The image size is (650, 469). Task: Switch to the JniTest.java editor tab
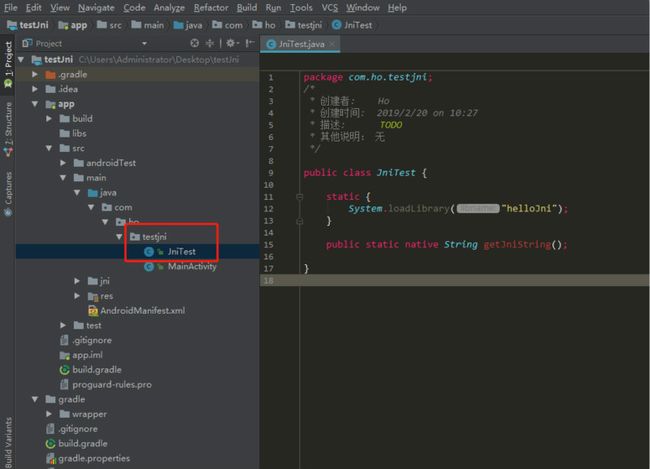301,44
